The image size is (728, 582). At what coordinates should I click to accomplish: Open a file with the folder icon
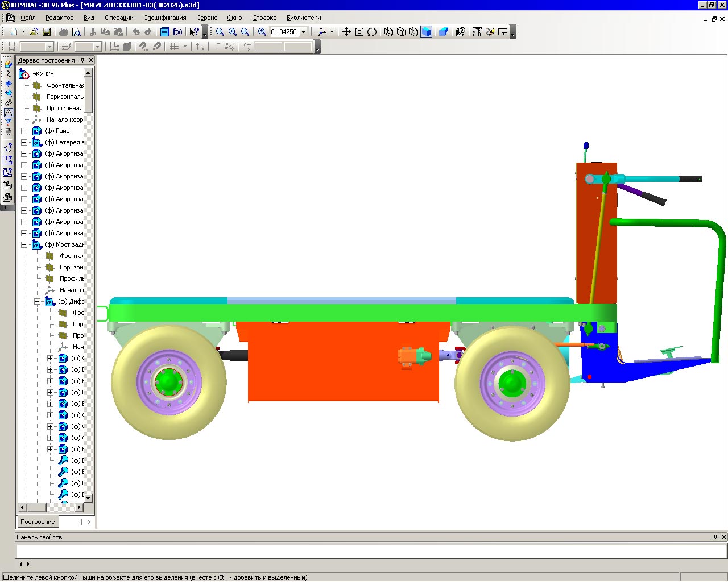(34, 32)
